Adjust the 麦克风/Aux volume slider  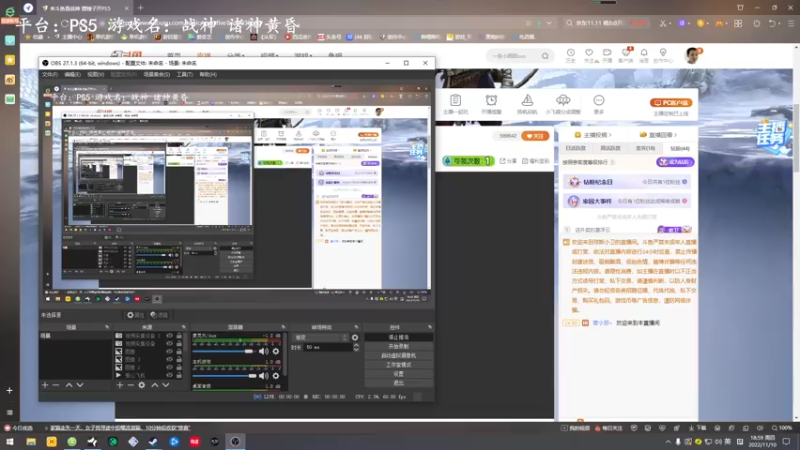click(x=224, y=351)
